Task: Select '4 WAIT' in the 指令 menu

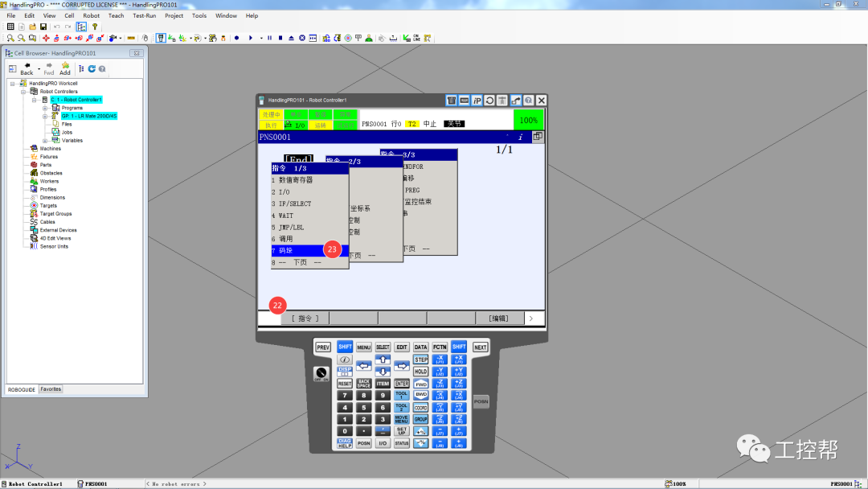Action: pos(310,216)
